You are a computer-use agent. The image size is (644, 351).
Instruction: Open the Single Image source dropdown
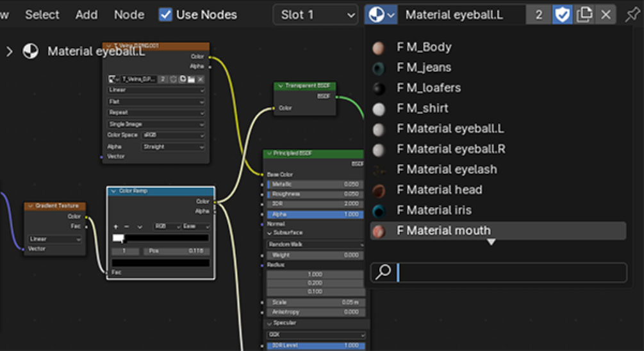[x=156, y=124]
